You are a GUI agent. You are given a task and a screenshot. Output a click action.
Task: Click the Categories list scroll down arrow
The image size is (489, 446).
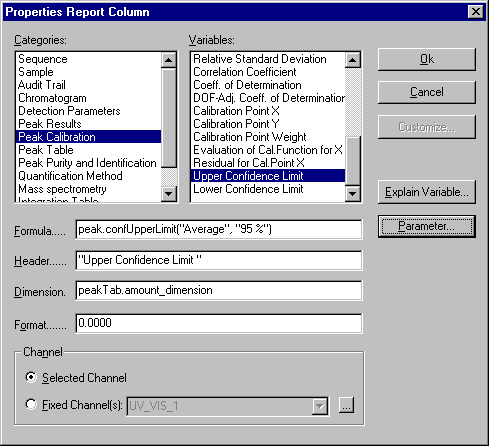[169, 194]
